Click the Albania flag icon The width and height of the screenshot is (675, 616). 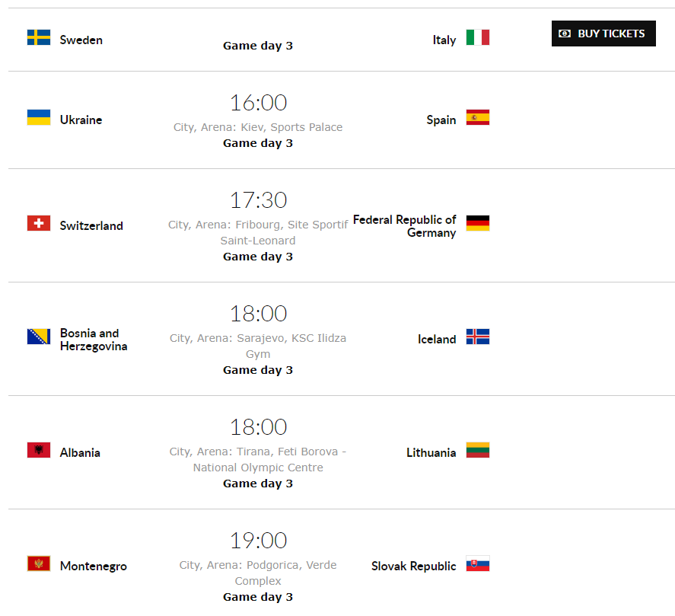39,450
